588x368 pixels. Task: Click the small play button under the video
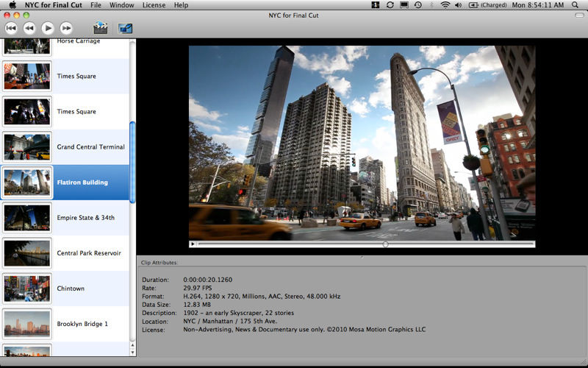tap(193, 244)
